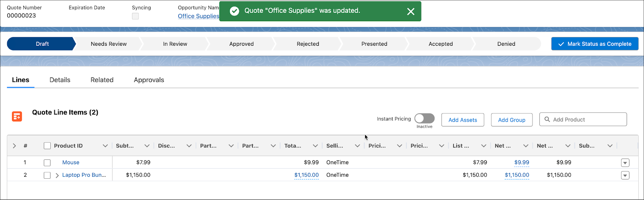This screenshot has height=200, width=644.
Task: Open row actions menu for Laptop Pro Bundle
Action: pyautogui.click(x=625, y=176)
